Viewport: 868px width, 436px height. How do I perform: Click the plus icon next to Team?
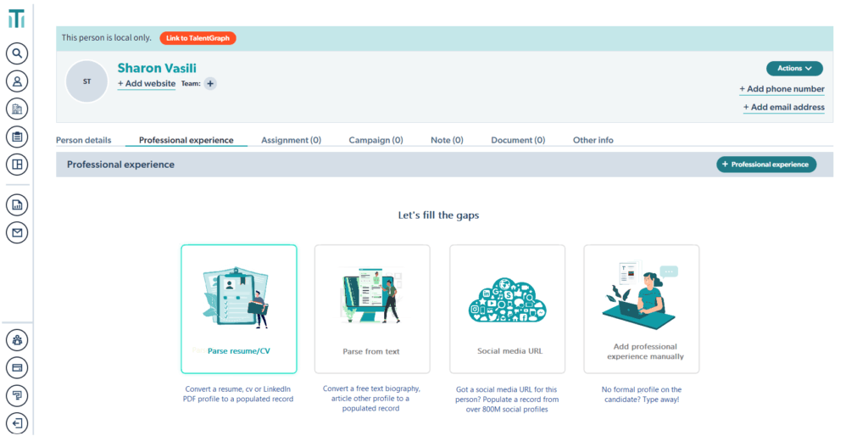tap(210, 83)
